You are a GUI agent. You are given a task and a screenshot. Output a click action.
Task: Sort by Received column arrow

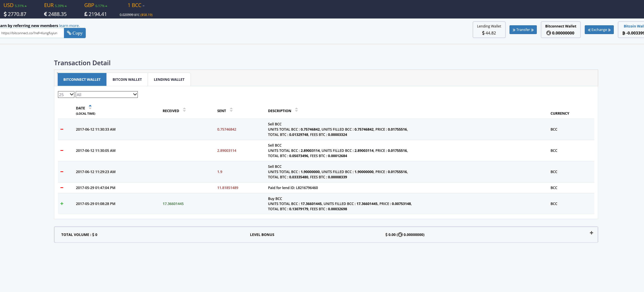(x=184, y=110)
